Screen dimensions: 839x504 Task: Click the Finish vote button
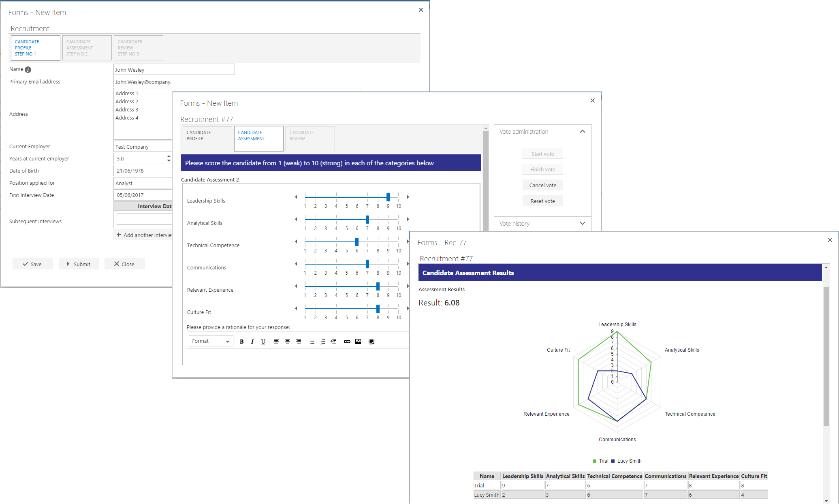[x=542, y=169]
